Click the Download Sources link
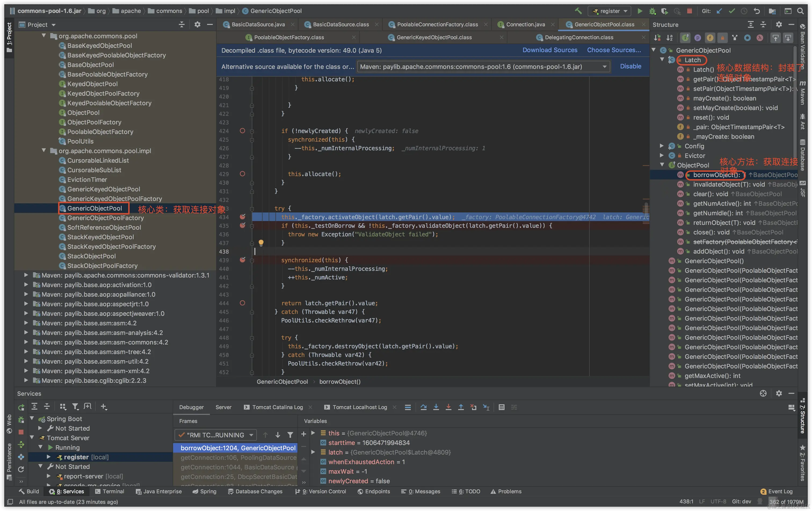 pyautogui.click(x=550, y=50)
